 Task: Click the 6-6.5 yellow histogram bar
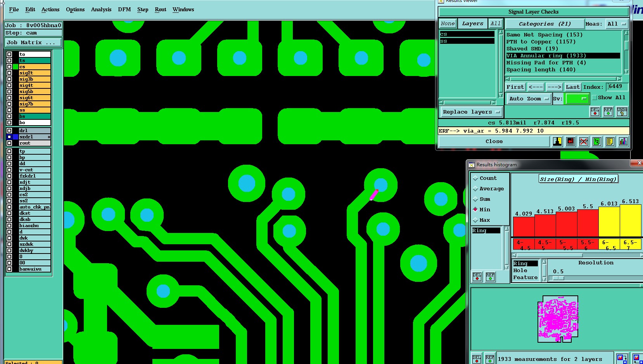click(x=609, y=221)
